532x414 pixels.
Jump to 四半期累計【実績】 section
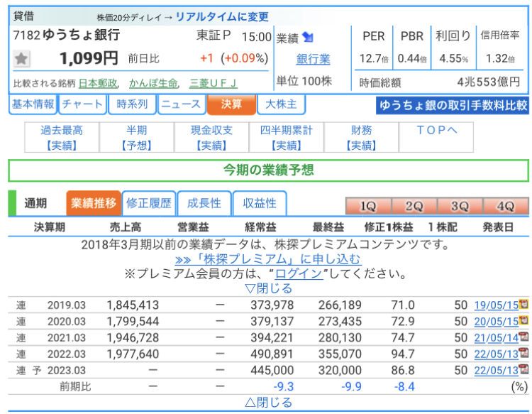[287, 138]
